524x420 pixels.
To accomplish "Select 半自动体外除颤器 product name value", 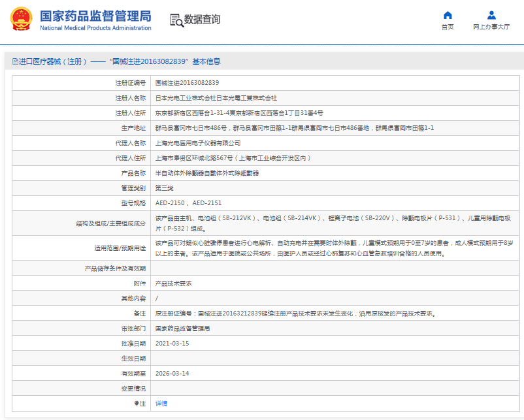I will 207,173.
